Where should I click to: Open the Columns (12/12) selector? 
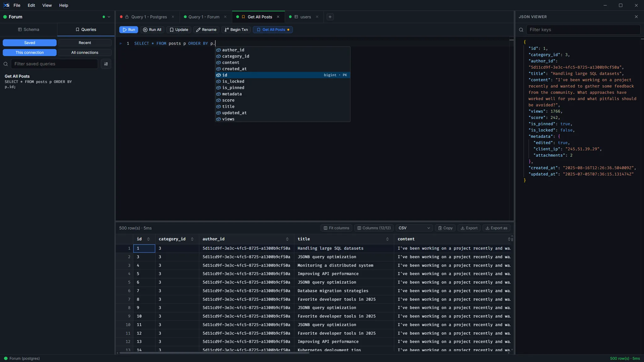coord(374,228)
